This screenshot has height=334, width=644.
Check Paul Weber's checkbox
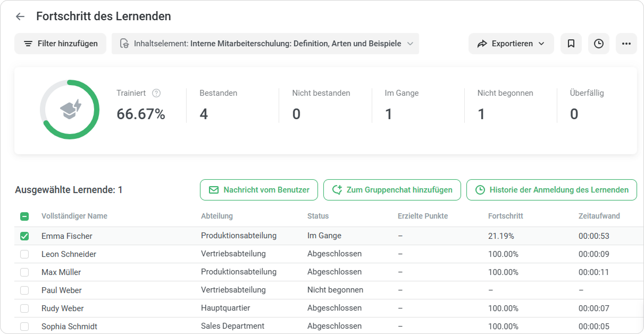24,290
